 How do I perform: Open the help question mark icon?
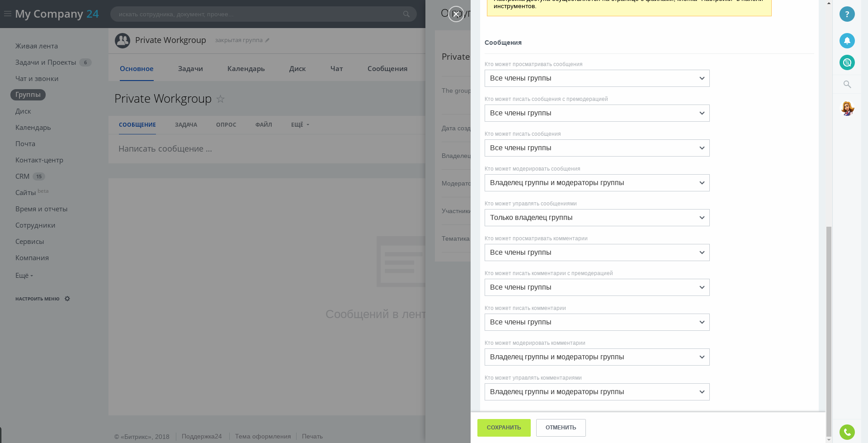[x=847, y=14]
